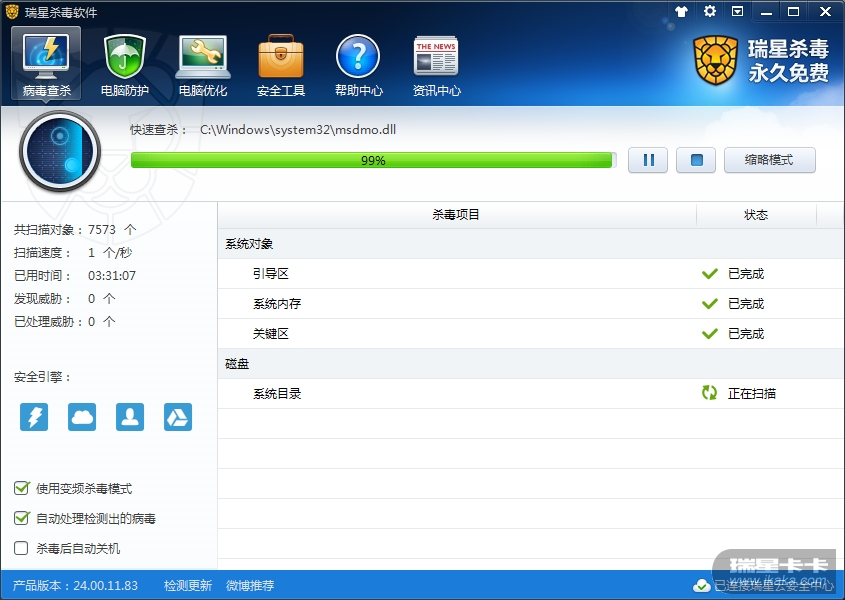Open the 病毒查杀 virus scan tab
This screenshot has width=845, height=600.
[x=46, y=64]
